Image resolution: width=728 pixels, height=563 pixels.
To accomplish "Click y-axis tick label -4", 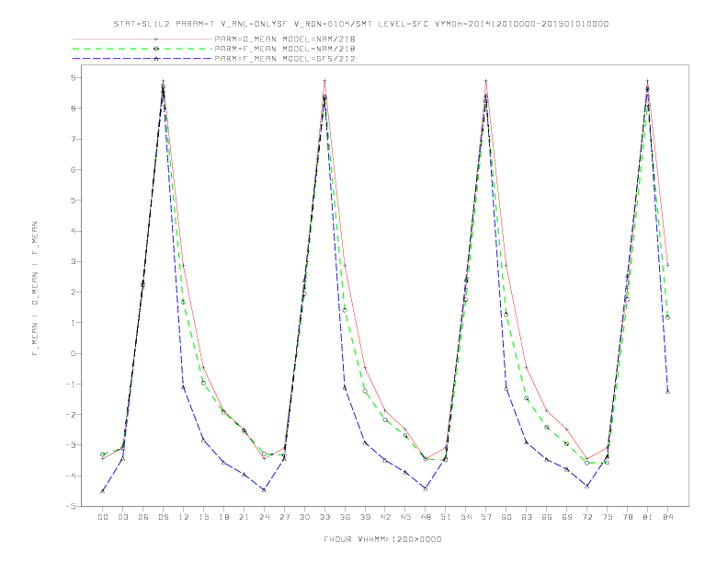I will 71,476.
